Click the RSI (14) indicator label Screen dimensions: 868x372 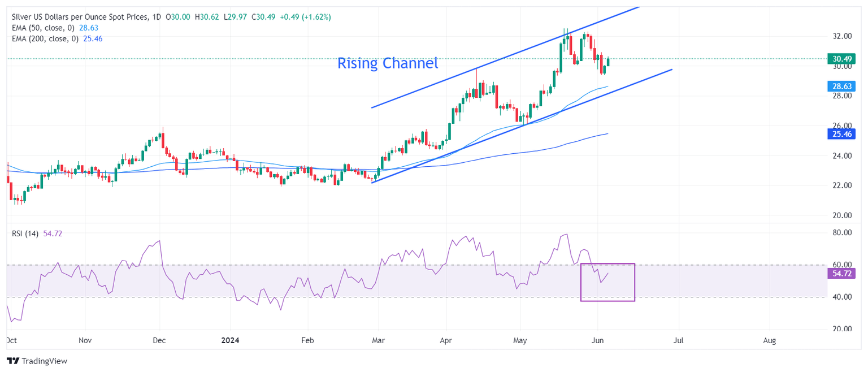pos(25,233)
